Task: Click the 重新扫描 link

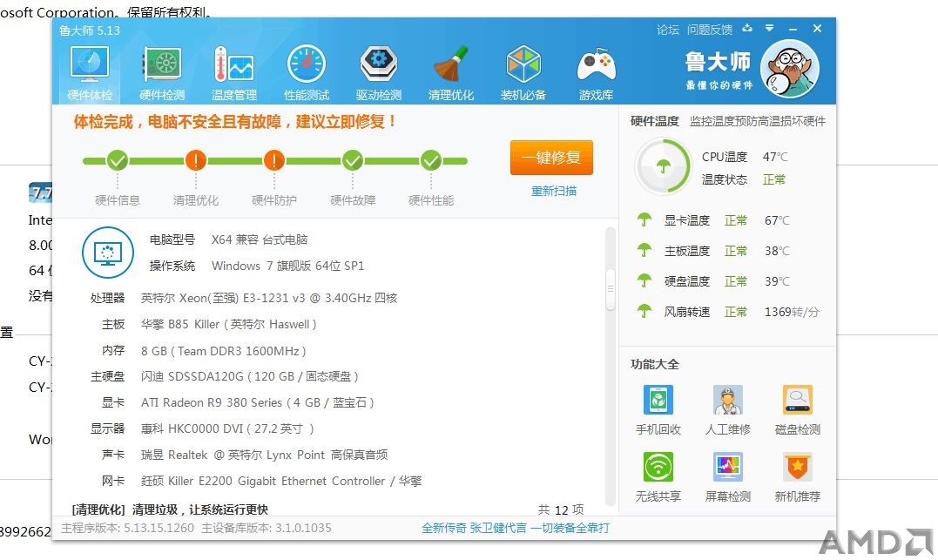Action: pos(553,191)
